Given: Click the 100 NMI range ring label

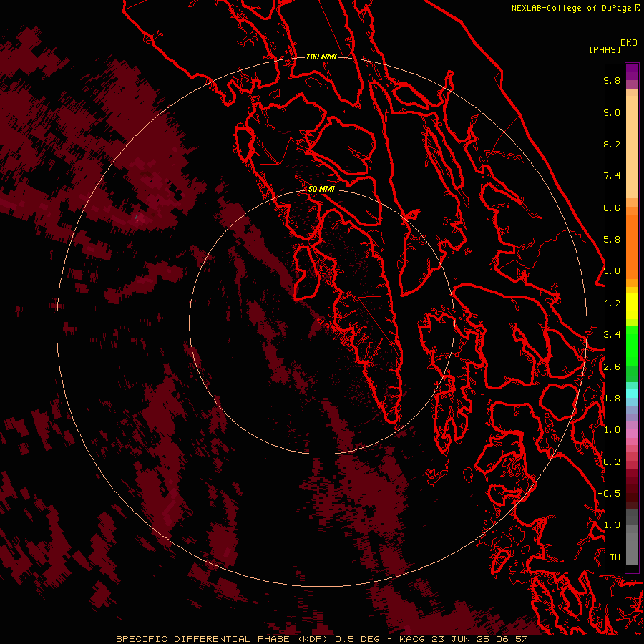Looking at the screenshot, I should (x=321, y=57).
